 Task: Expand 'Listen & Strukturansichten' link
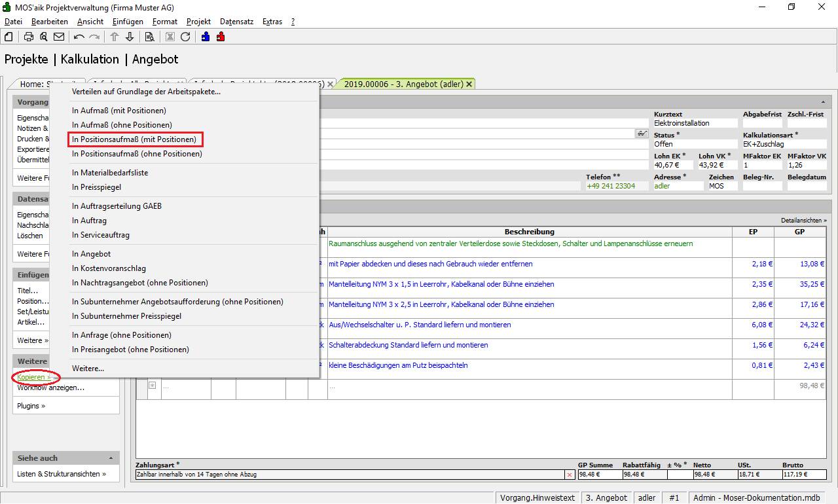62,474
